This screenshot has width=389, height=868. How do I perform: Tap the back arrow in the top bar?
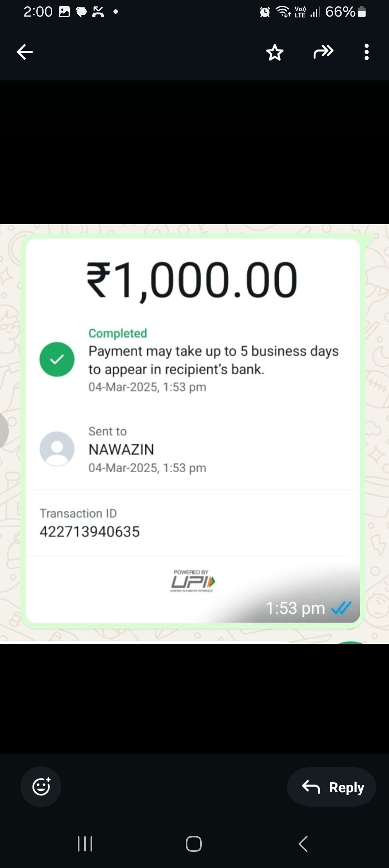24,52
